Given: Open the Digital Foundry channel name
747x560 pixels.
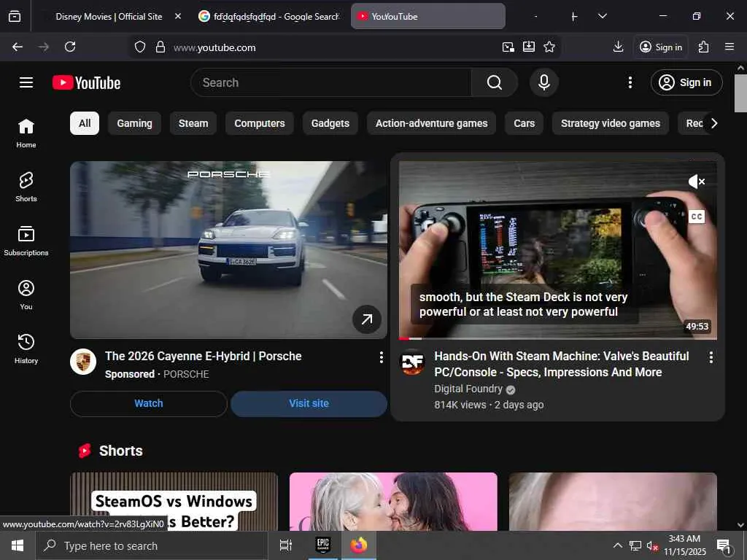Looking at the screenshot, I should pyautogui.click(x=468, y=389).
